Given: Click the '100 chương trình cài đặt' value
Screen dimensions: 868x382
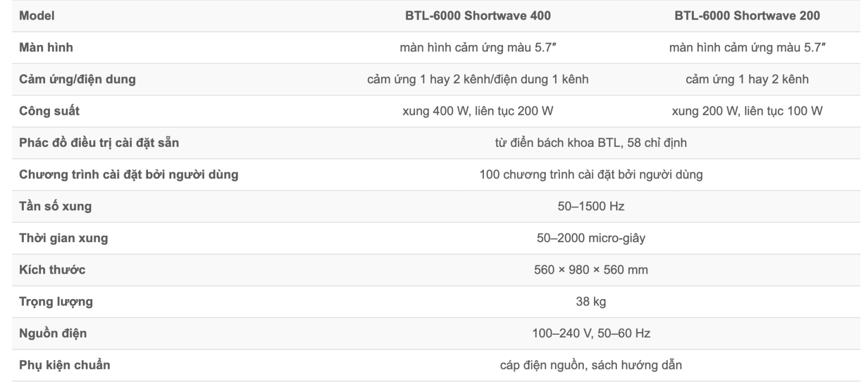Looking at the screenshot, I should [591, 174].
